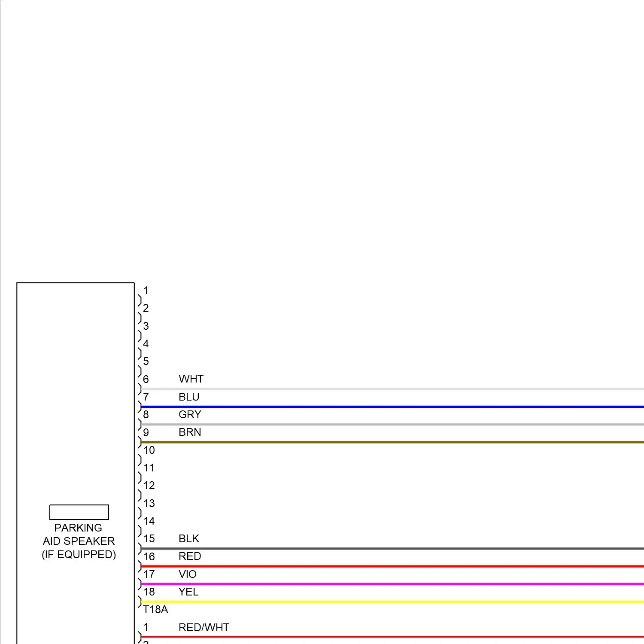Image resolution: width=644 pixels, height=644 pixels.
Task: Select the red wire at pin 16
Action: (392, 566)
